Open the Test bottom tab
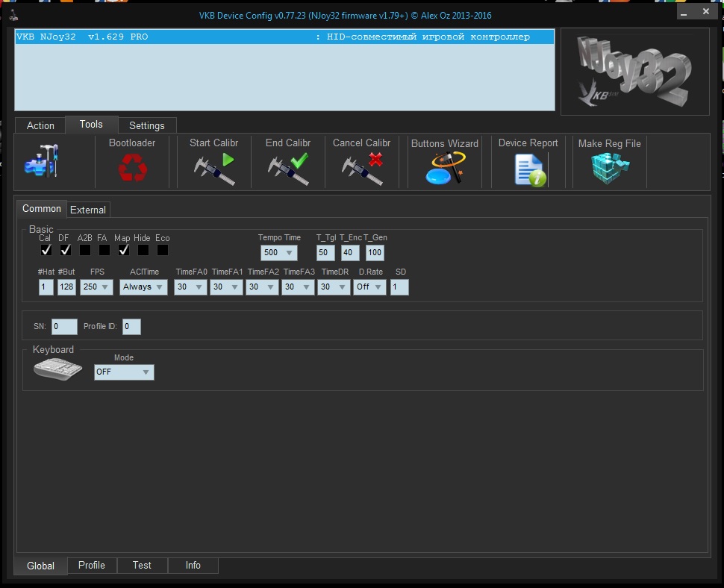Screen dimensions: 724x588 (x=142, y=566)
